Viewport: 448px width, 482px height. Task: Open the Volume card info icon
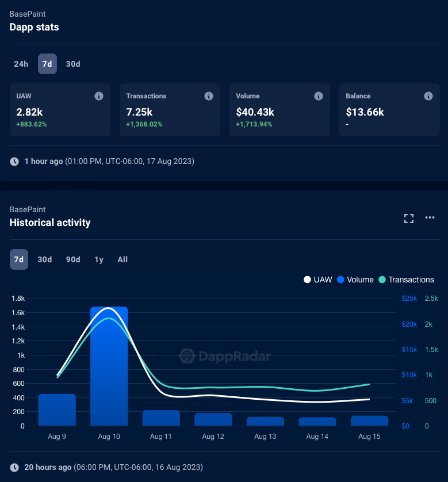tap(319, 96)
